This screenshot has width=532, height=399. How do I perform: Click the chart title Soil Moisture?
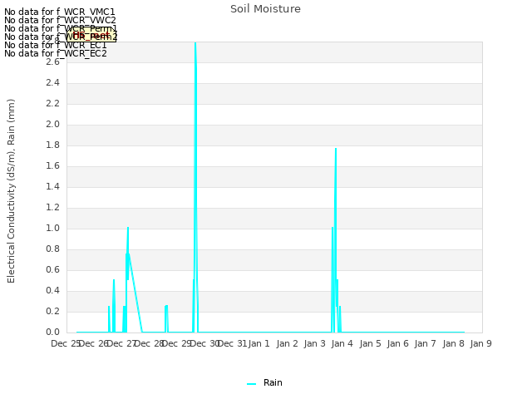click(265, 9)
